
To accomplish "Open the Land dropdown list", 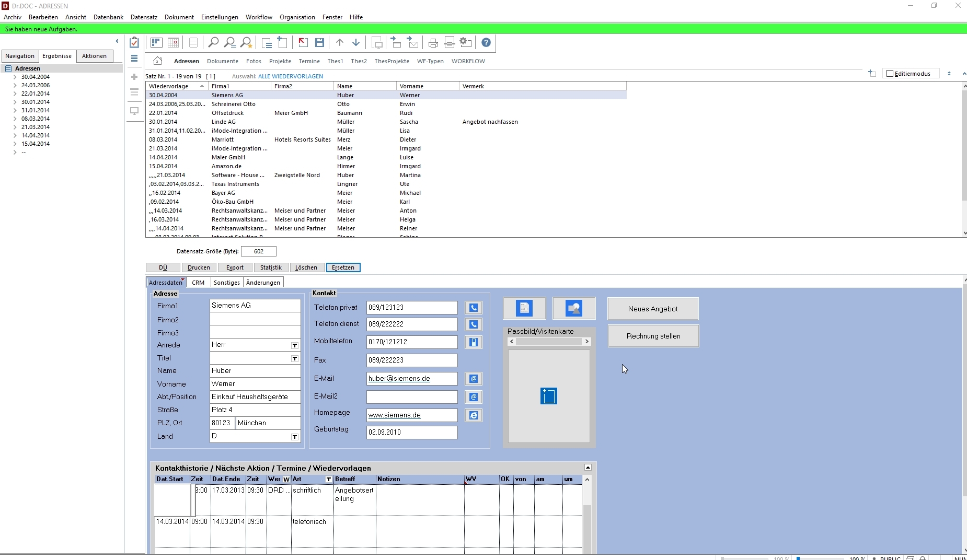I will [295, 437].
